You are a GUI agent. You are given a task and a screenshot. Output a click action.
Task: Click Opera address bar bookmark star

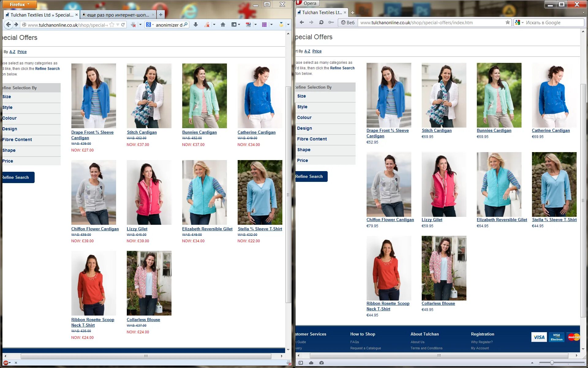coord(507,22)
